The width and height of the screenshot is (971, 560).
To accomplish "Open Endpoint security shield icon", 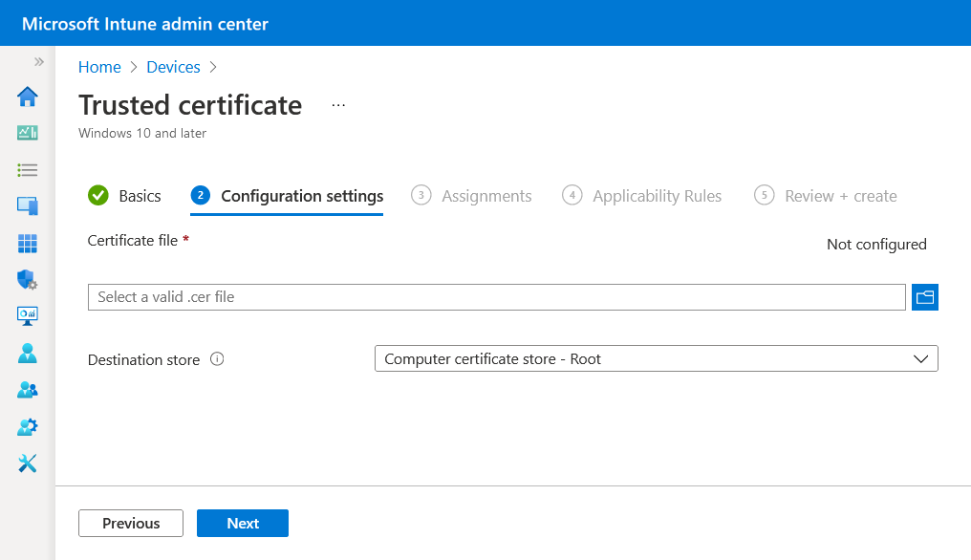I will tap(28, 280).
